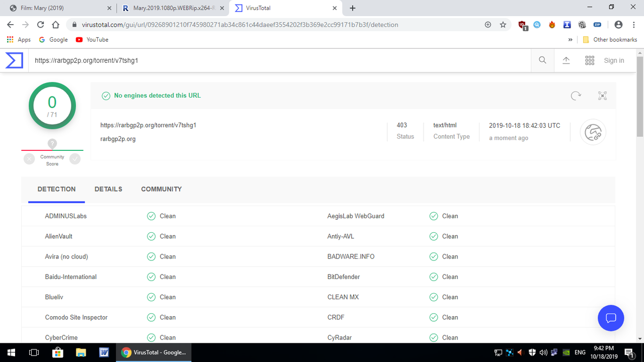
Task: Click the VirusTotal Chrome taskbar button
Action: [x=154, y=352]
